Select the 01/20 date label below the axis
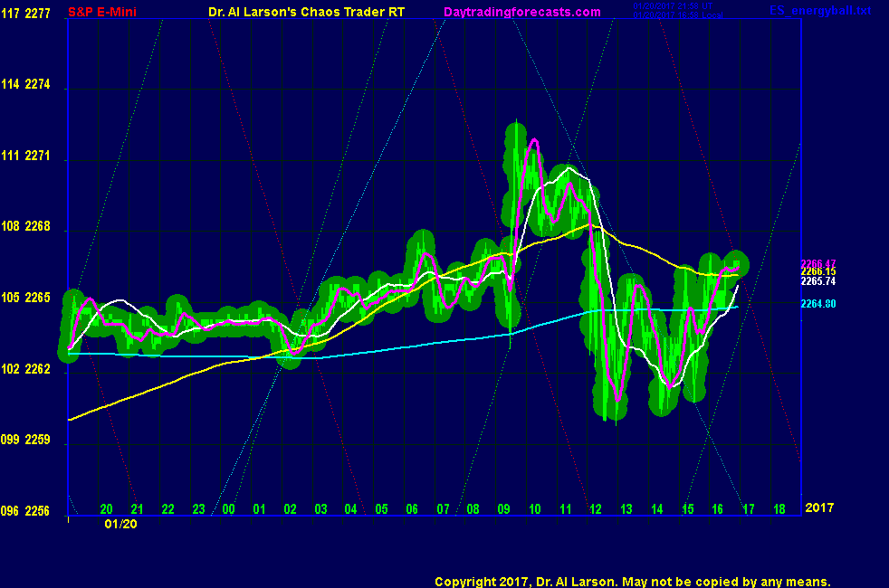This screenshot has height=588, width=889. (x=121, y=524)
